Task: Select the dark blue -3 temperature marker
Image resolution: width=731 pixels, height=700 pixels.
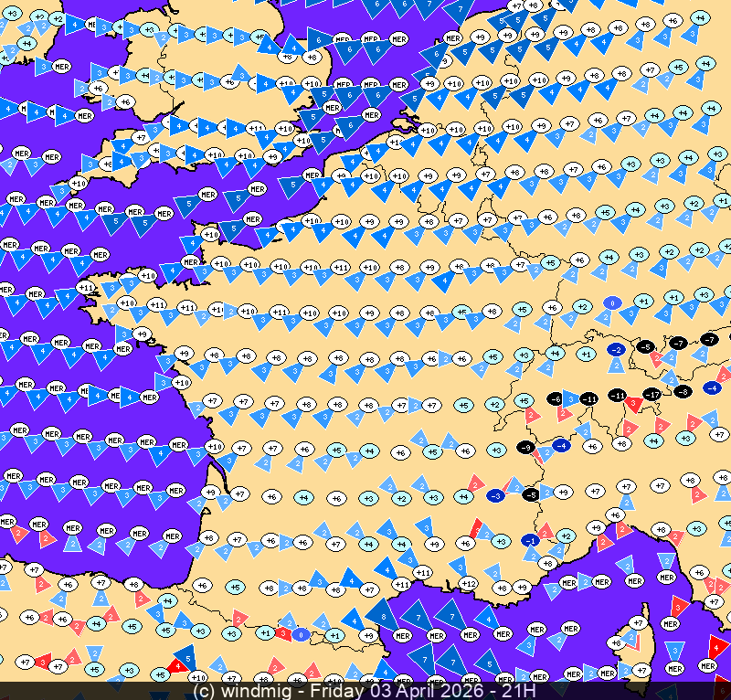Action: point(496,494)
